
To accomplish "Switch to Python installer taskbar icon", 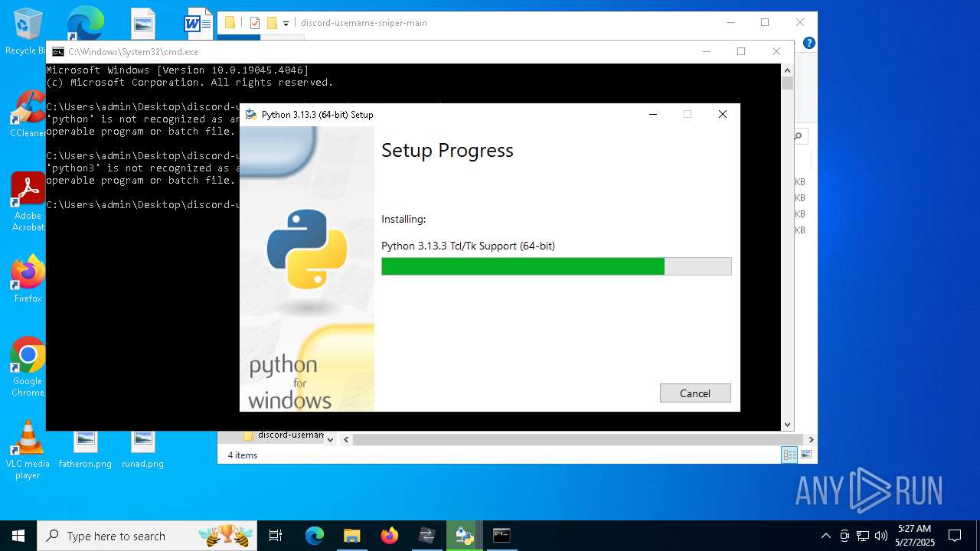I will 464,536.
